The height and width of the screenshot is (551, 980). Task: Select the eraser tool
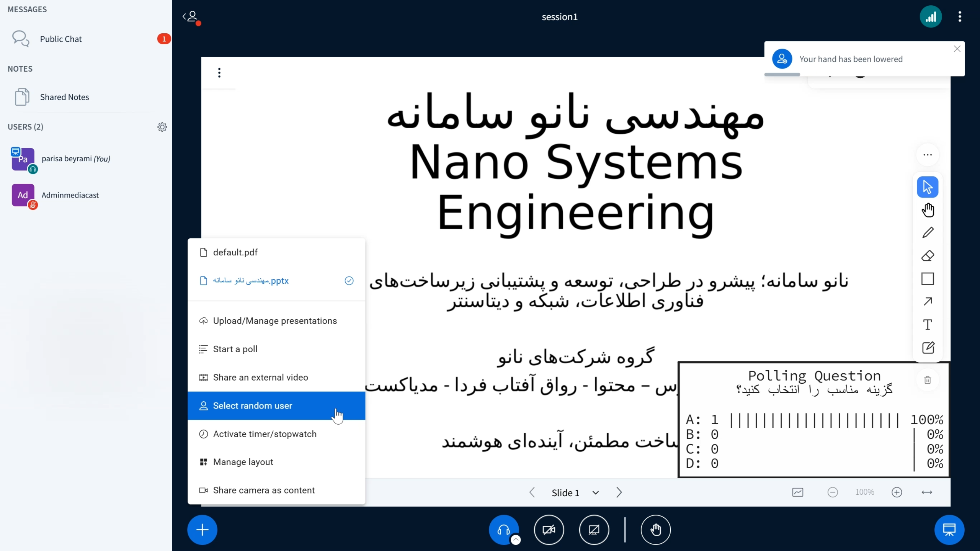pos(928,256)
